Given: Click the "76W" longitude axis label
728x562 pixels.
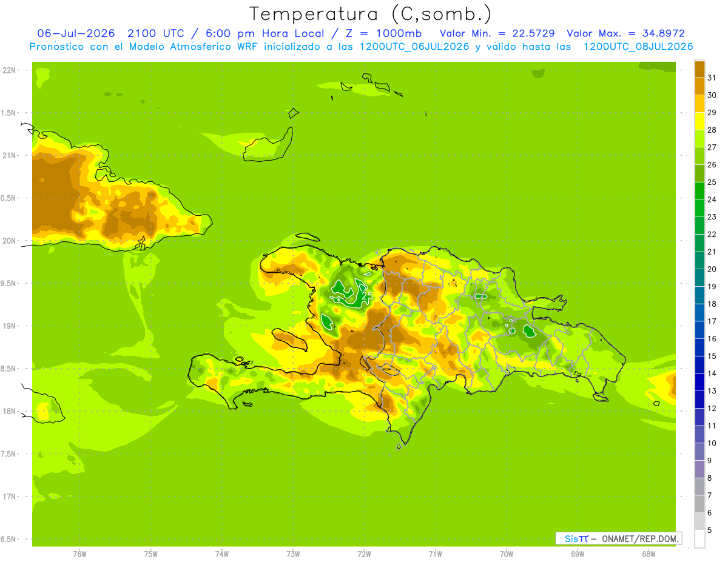Looking at the screenshot, I should tap(79, 554).
